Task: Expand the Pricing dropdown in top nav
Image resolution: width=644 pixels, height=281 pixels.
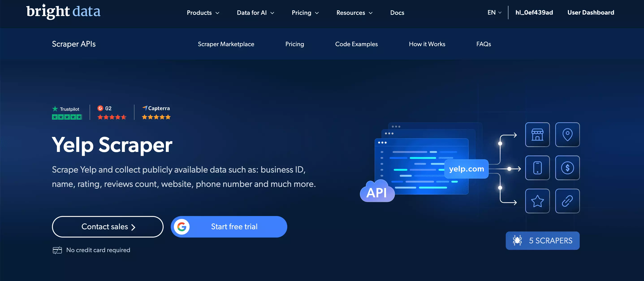Action: [x=305, y=13]
